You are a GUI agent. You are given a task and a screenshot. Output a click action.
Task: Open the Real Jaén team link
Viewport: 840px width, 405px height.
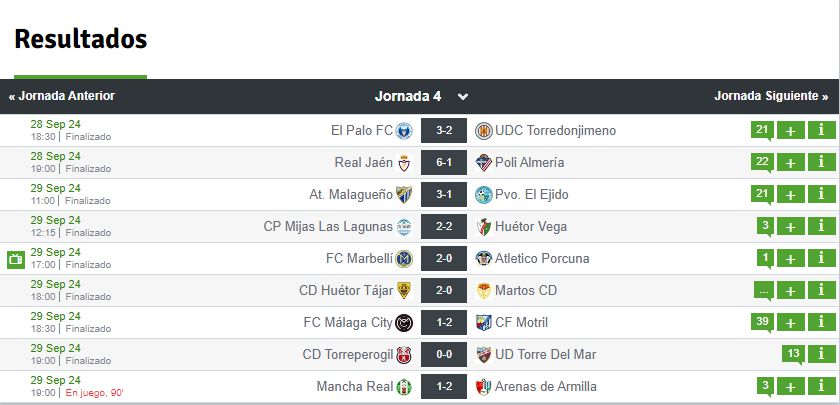(364, 162)
